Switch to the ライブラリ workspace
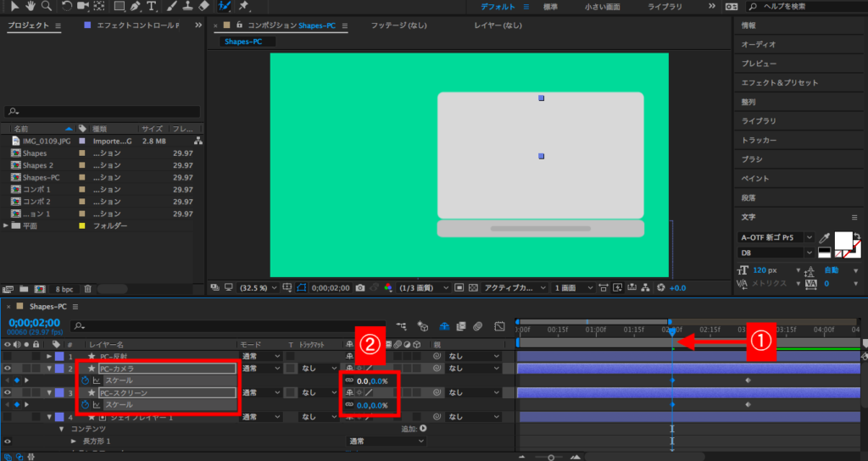The image size is (868, 461). coord(665,7)
